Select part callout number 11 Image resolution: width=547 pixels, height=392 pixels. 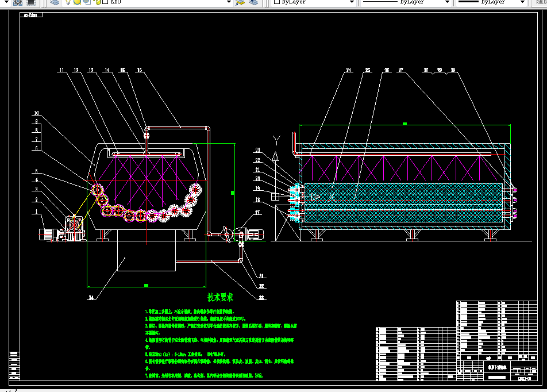pyautogui.click(x=61, y=70)
